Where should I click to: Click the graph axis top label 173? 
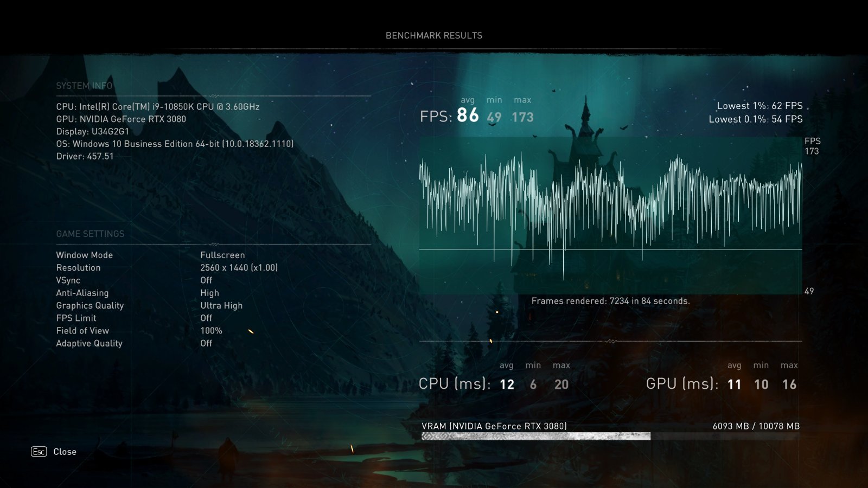point(812,151)
